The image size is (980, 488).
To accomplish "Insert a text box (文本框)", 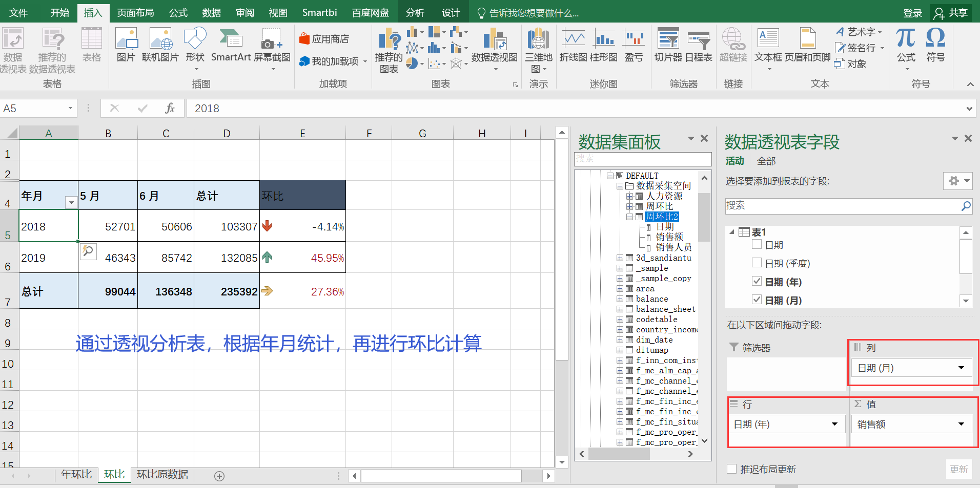I will tap(768, 49).
